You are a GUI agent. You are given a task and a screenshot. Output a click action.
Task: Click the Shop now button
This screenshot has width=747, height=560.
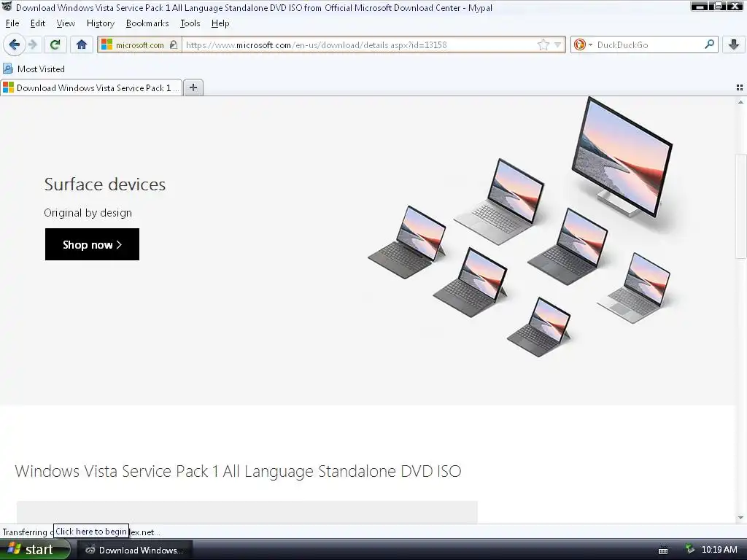tap(92, 244)
